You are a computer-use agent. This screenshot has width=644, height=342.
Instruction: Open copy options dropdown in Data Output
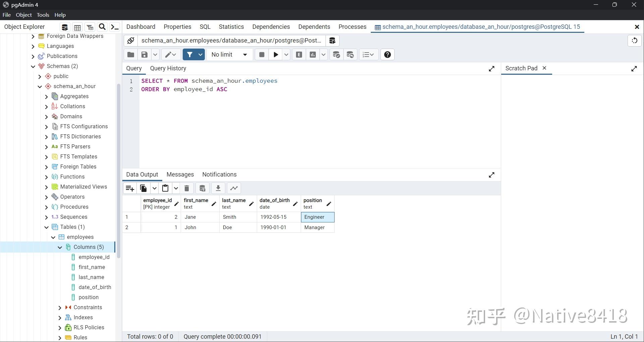[x=154, y=188]
